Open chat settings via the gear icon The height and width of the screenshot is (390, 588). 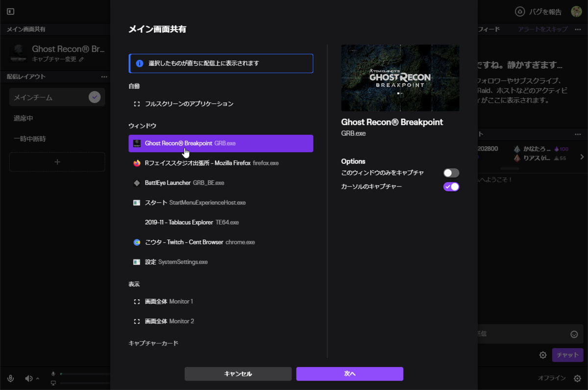click(544, 355)
